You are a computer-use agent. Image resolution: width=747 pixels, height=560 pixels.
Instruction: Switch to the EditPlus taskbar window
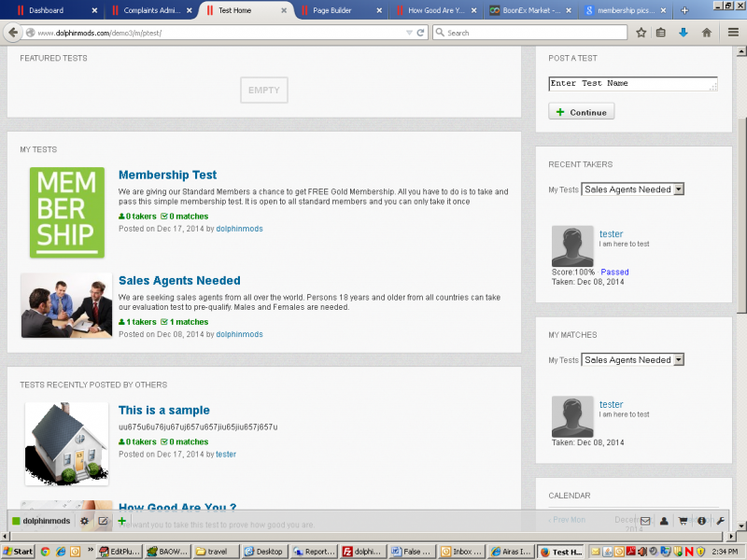[120, 552]
